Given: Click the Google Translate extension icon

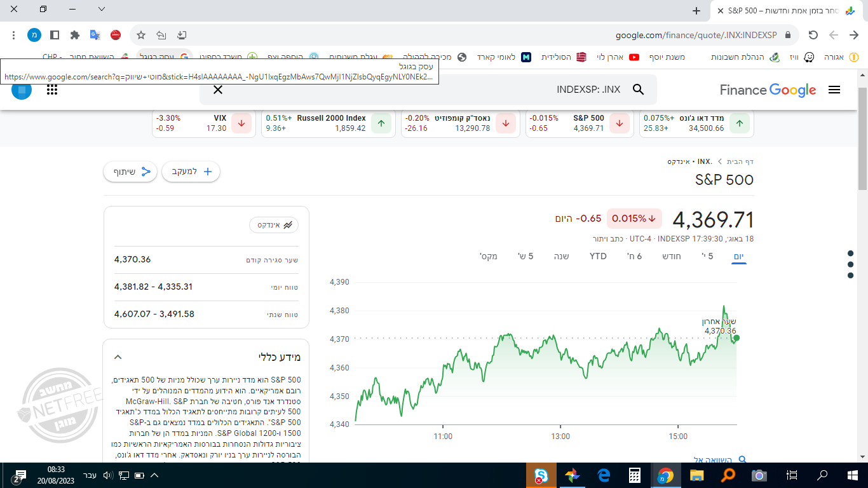Looking at the screenshot, I should [x=95, y=35].
